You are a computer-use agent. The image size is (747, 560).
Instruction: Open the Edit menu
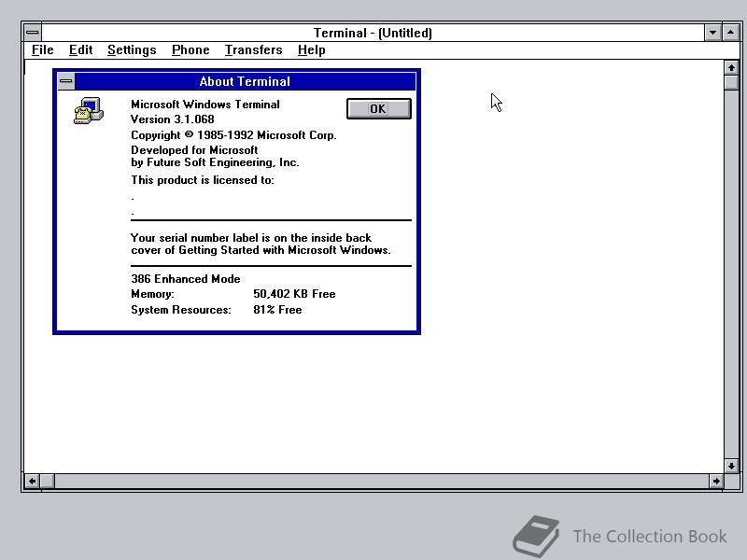coord(80,50)
